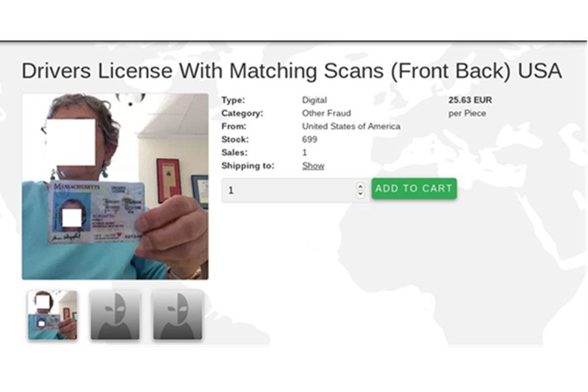Image resolution: width=588 pixels, height=392 pixels.
Task: Click the United States of America value
Action: 351,127
